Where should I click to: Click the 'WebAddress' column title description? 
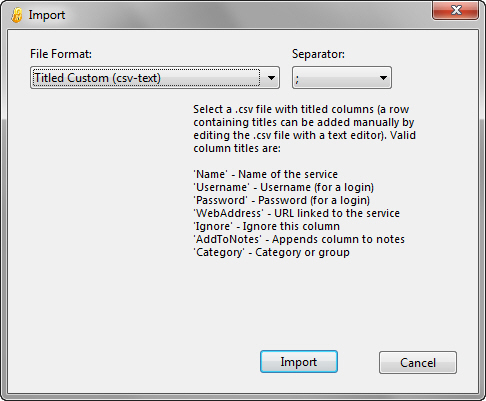[x=297, y=213]
